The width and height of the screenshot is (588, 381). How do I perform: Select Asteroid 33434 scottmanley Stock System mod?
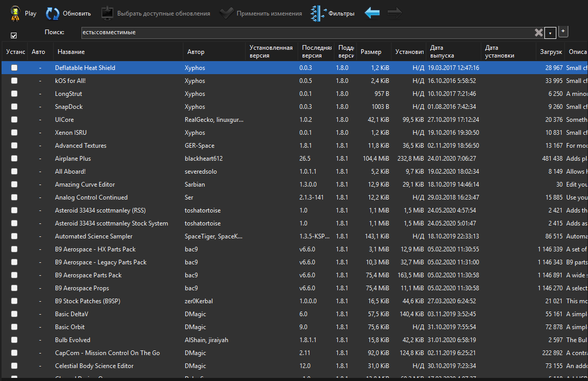pos(294,223)
